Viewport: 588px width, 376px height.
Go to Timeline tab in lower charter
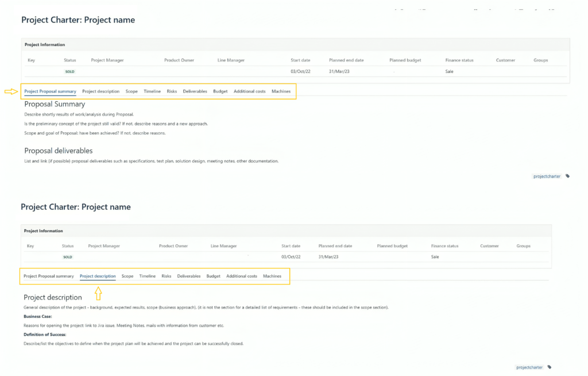pyautogui.click(x=148, y=276)
